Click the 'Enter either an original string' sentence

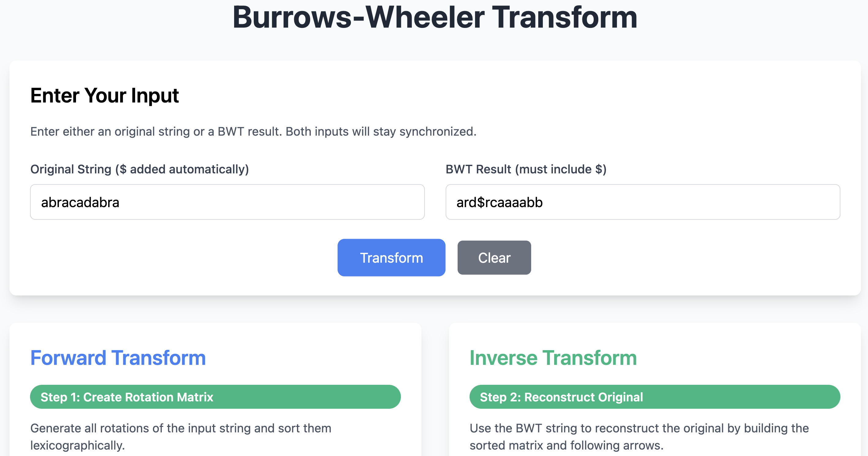(x=156, y=132)
